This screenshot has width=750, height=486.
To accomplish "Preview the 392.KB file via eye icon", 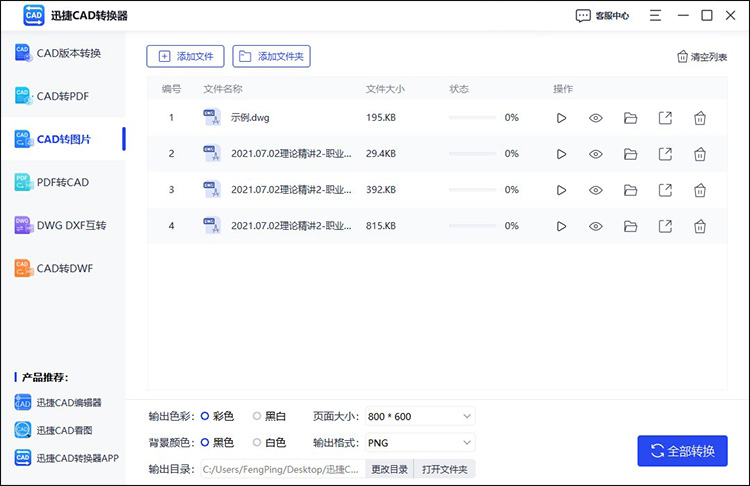I will click(x=596, y=190).
